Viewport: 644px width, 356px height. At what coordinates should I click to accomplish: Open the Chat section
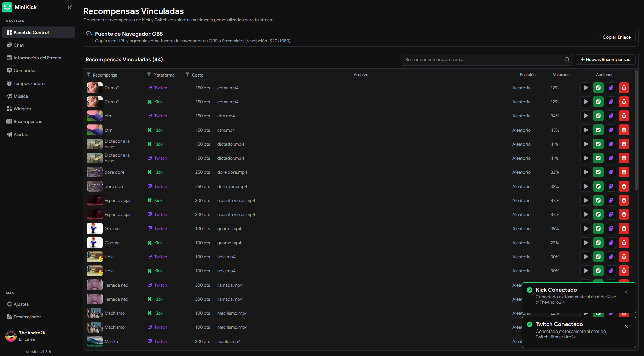tap(39, 45)
